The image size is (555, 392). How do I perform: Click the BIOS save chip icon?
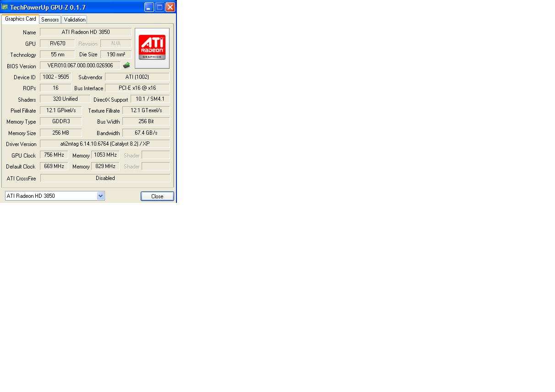(x=126, y=65)
